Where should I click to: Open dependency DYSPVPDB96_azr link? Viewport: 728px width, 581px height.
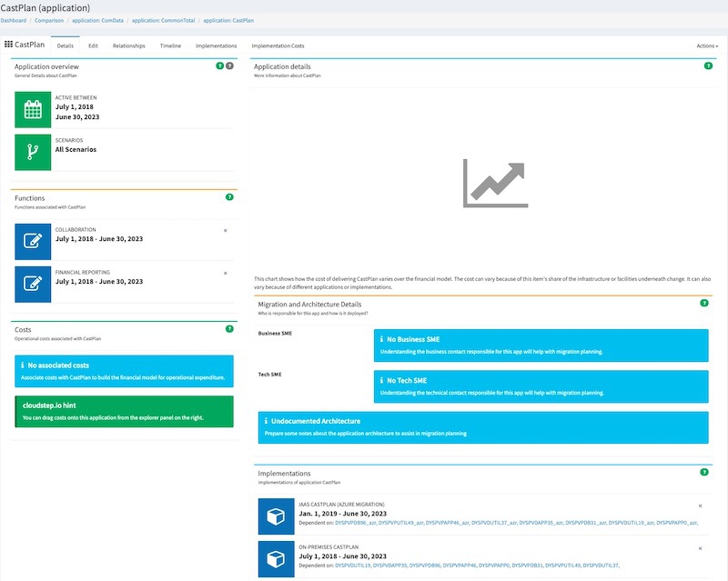355,523
